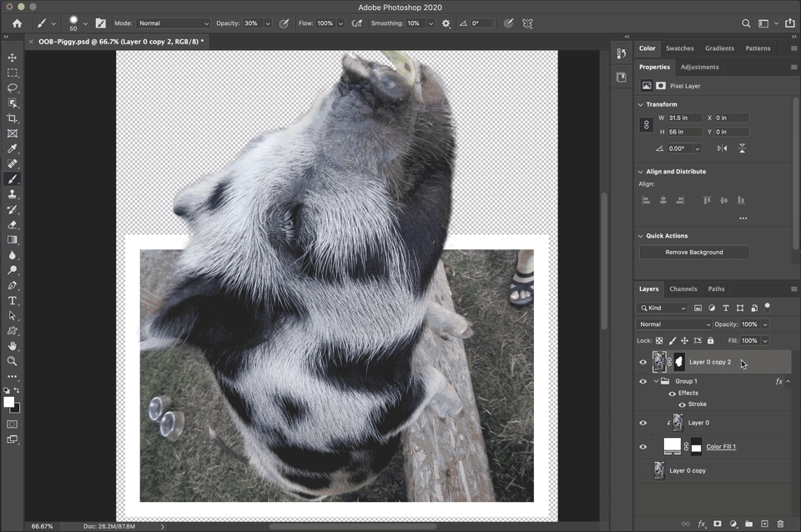The height and width of the screenshot is (532, 801).
Task: Collapse Group 1 folder arrow
Action: point(656,381)
